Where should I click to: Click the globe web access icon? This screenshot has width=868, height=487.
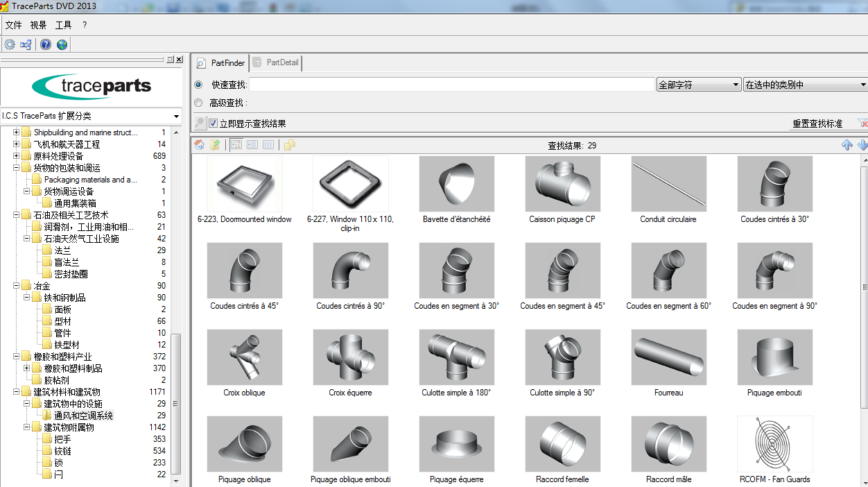point(62,44)
